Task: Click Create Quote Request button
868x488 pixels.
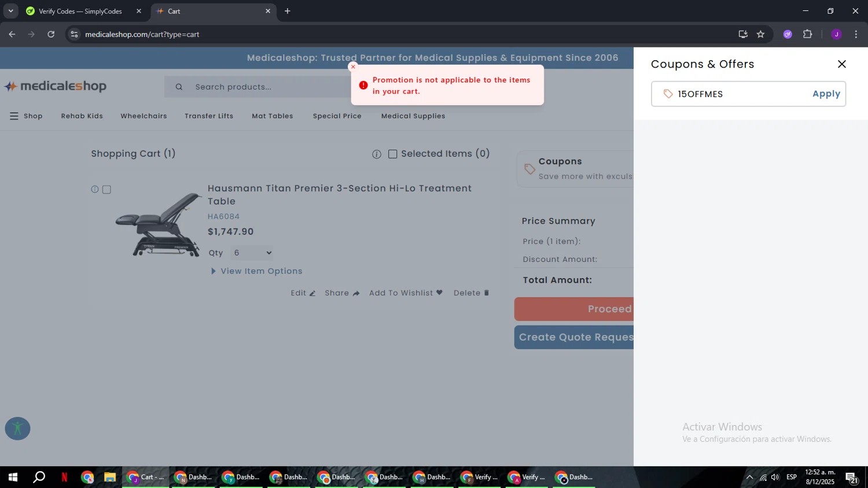Action: [x=574, y=337]
